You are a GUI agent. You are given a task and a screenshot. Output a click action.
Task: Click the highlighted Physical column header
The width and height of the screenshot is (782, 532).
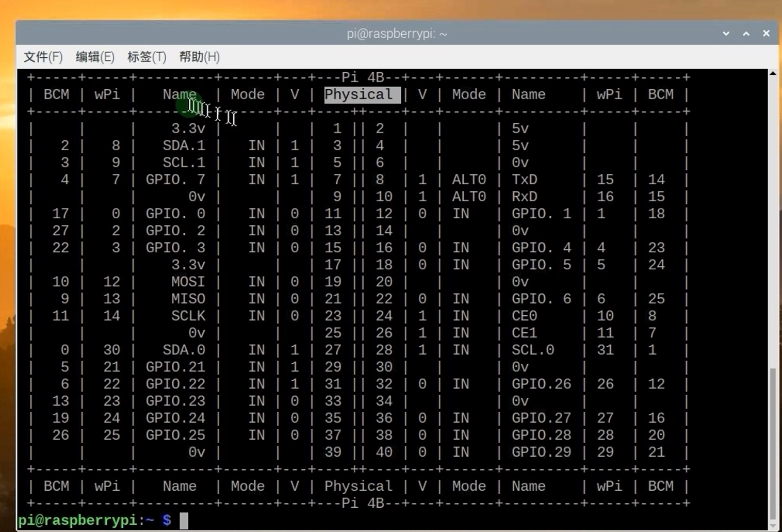click(362, 94)
